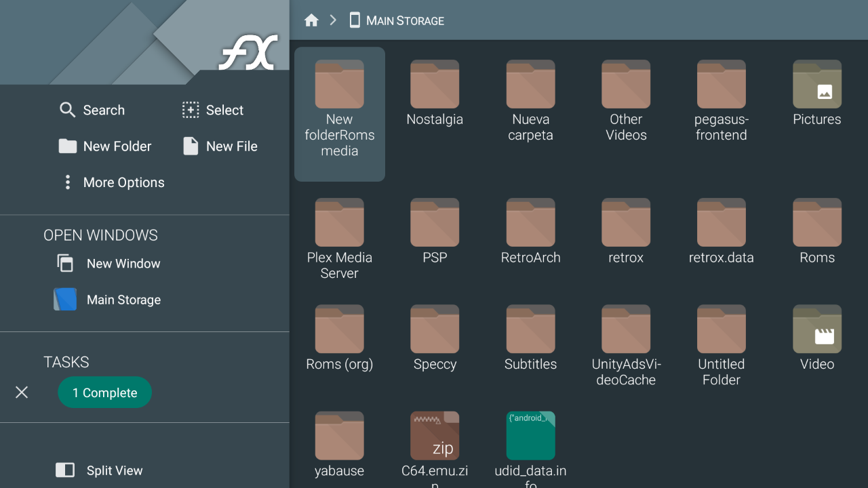Open the Untitled Folder
Screen dimensions: 868x488
pyautogui.click(x=722, y=346)
